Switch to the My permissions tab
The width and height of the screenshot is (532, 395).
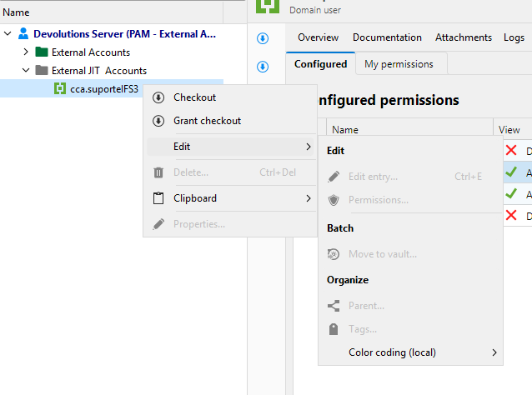point(399,64)
